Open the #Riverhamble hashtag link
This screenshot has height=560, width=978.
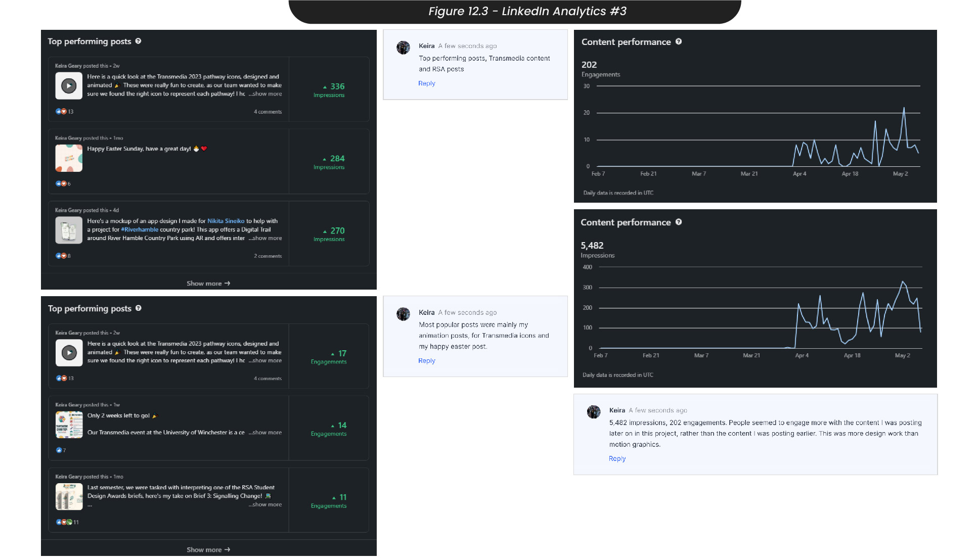(140, 230)
